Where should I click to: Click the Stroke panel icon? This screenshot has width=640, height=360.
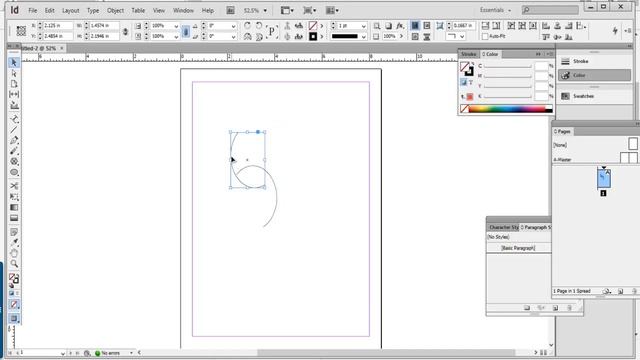pos(565,61)
